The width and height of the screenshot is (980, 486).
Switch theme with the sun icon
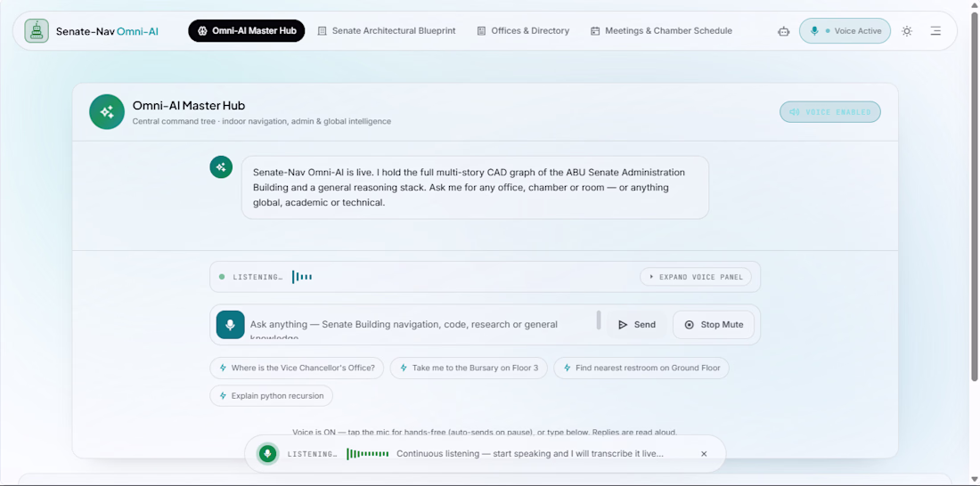pyautogui.click(x=907, y=30)
